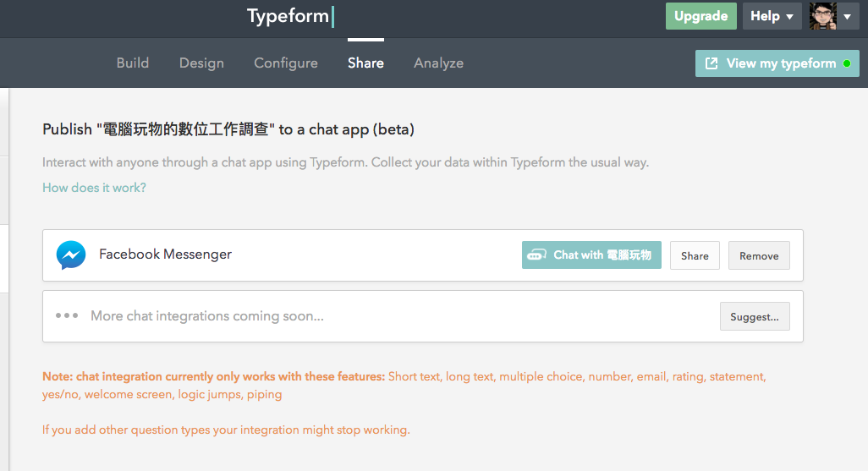Click the Facebook Messenger label text
Screen dimensions: 868x471
[x=165, y=255]
